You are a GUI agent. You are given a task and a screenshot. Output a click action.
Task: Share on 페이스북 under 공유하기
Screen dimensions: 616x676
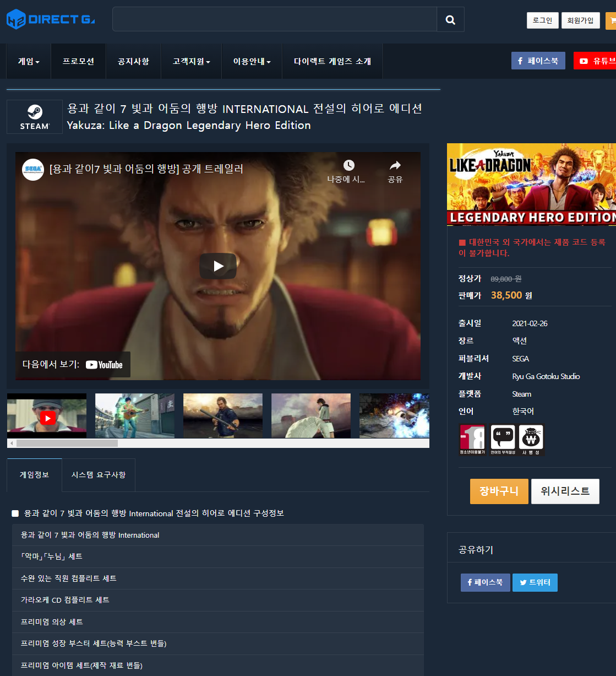[x=485, y=582]
